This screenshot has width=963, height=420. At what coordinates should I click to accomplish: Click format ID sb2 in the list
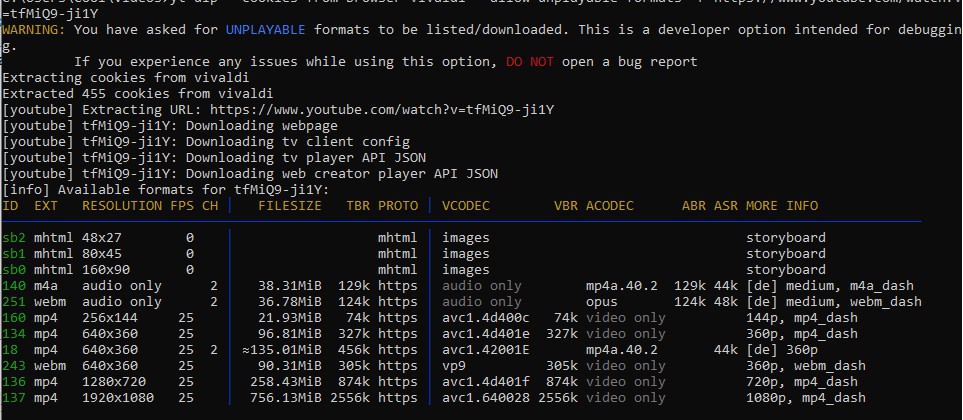(14, 238)
